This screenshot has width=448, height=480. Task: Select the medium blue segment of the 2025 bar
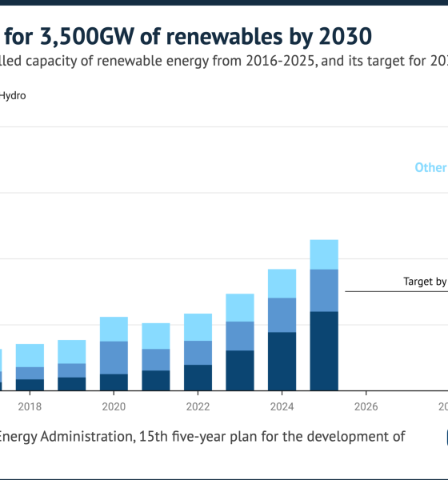click(x=324, y=290)
